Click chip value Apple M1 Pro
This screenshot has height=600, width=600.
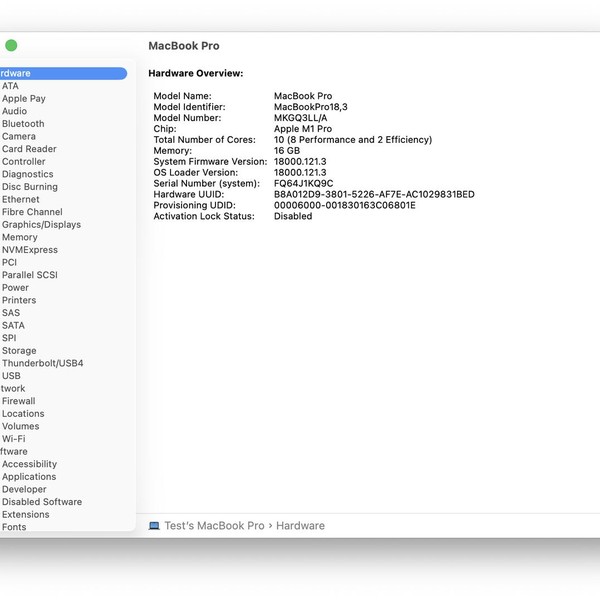(x=303, y=129)
